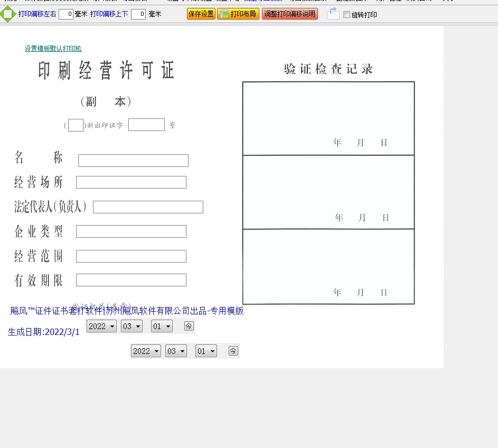Viewport: 498px width, 448px height.
Task: Open 调整打印偏移说明 instructions
Action: [x=290, y=14]
